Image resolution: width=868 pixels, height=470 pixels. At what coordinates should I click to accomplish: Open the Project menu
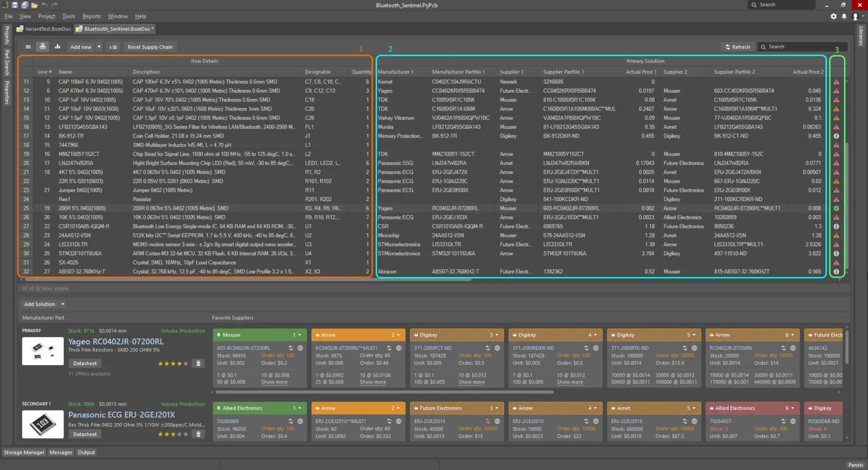click(x=47, y=16)
